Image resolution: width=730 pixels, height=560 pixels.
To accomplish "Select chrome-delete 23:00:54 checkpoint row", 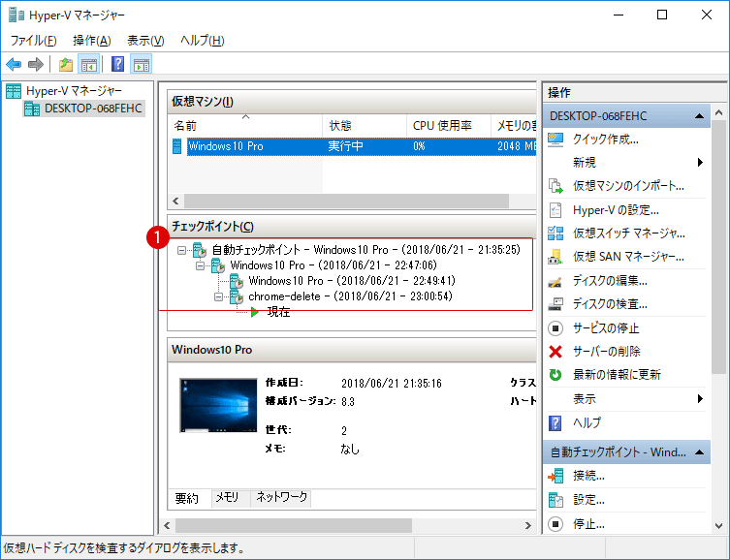I will click(x=351, y=296).
